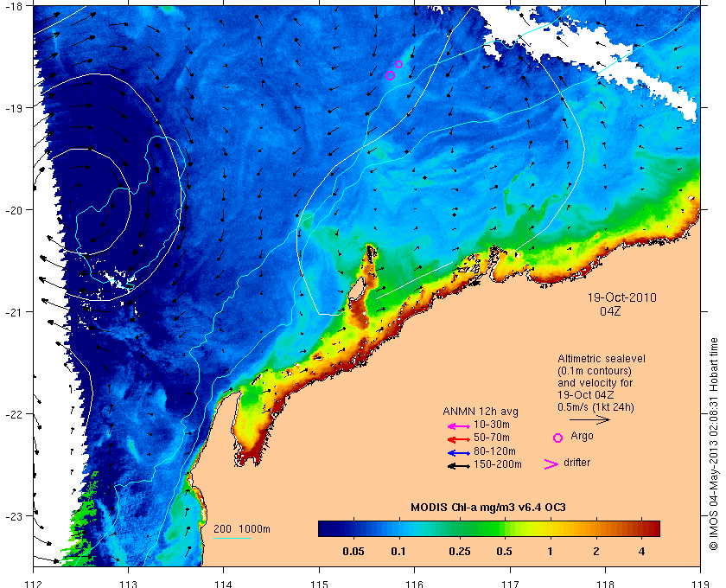The height and width of the screenshot is (588, 726).
Task: Click the '150-200m' depth label
Action: tap(498, 464)
